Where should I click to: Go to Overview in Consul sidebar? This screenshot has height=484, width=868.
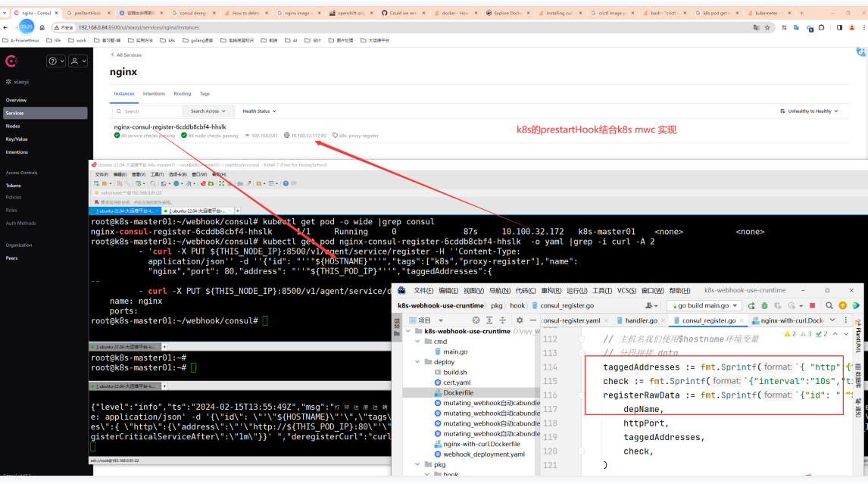click(x=16, y=100)
